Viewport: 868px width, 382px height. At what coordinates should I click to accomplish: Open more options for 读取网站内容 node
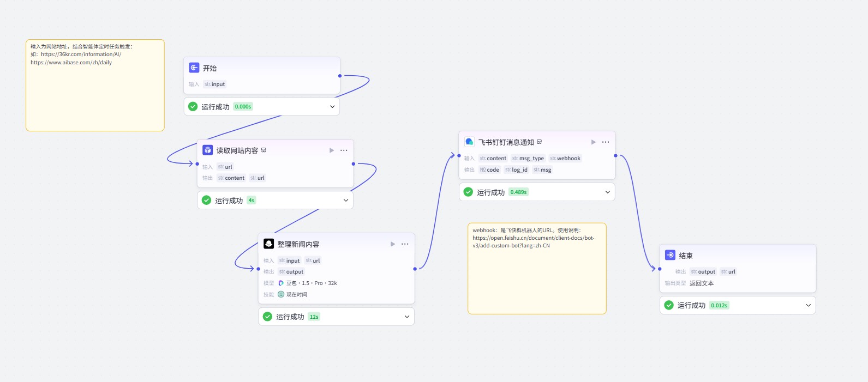coord(344,150)
